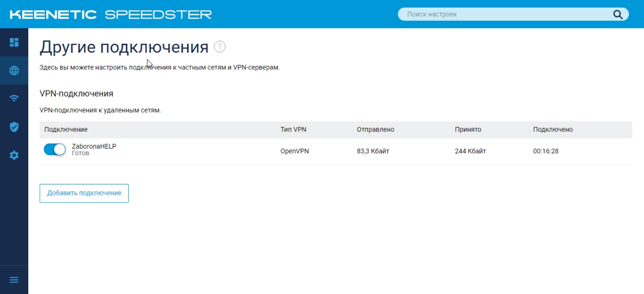644x294 pixels.
Task: Click the VPN-подключения section heading
Action: [x=76, y=93]
